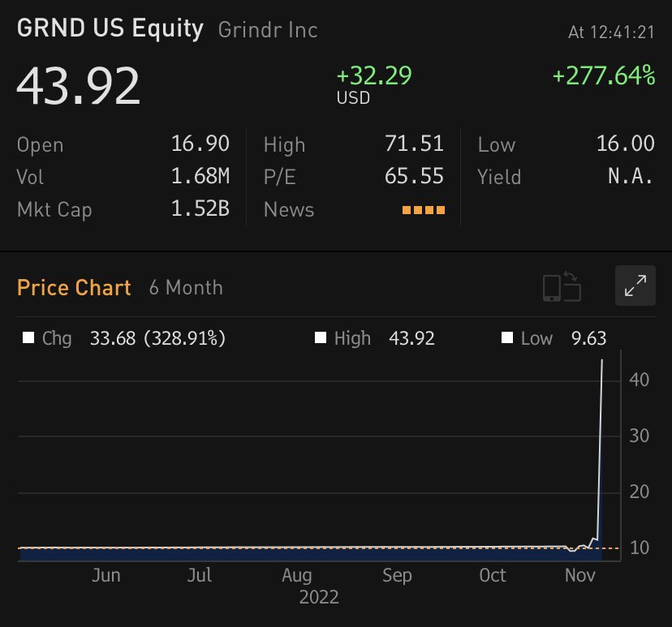Click the USD currency label
672x627 pixels.
tap(353, 98)
